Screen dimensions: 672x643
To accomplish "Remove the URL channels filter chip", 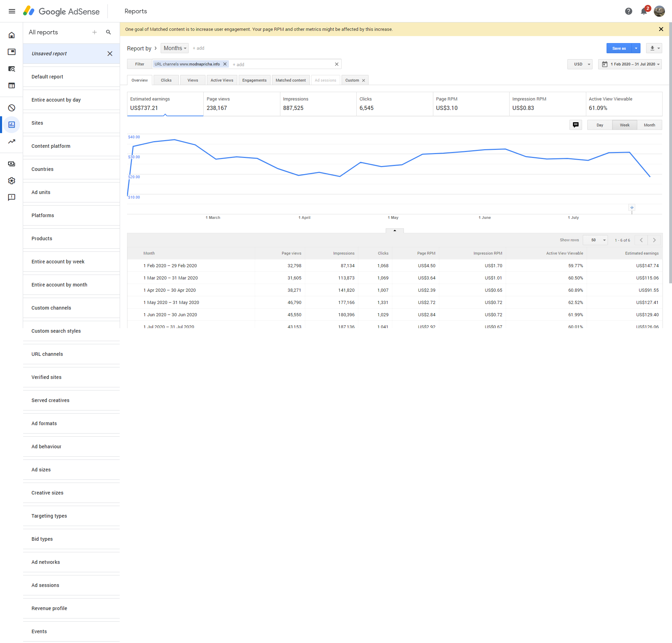I will point(225,64).
